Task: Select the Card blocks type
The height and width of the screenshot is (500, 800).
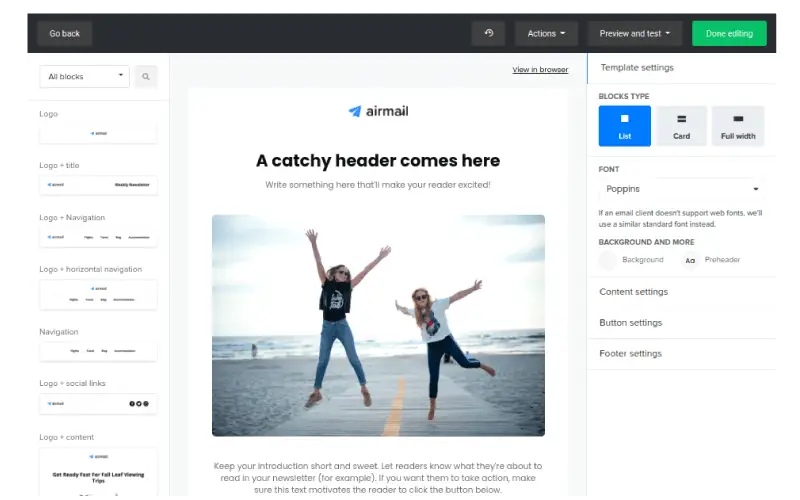Action: click(681, 125)
